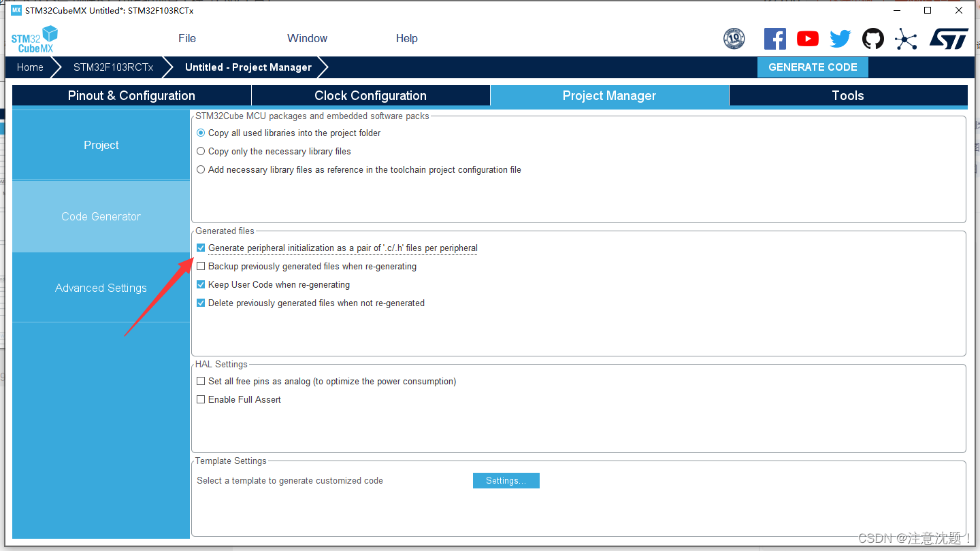Open the Window menu
Image resolution: width=980 pixels, height=551 pixels.
307,38
